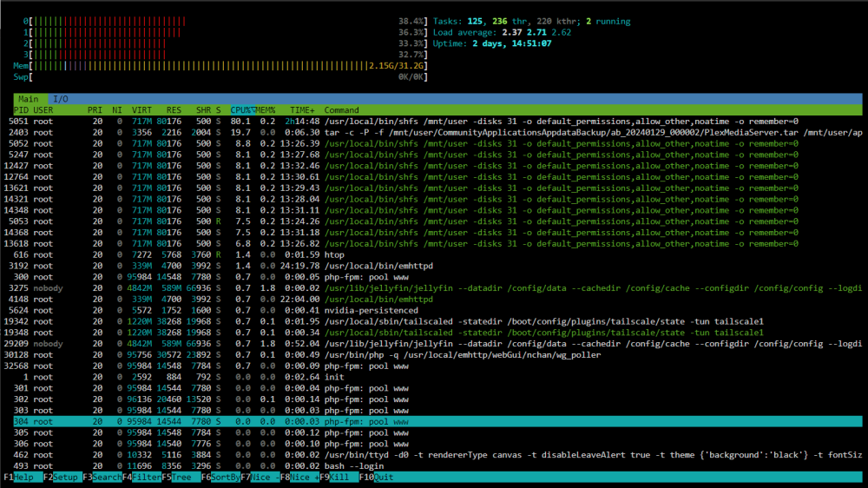Open F6 SortBy menu
This screenshot has height=488, width=868.
220,477
